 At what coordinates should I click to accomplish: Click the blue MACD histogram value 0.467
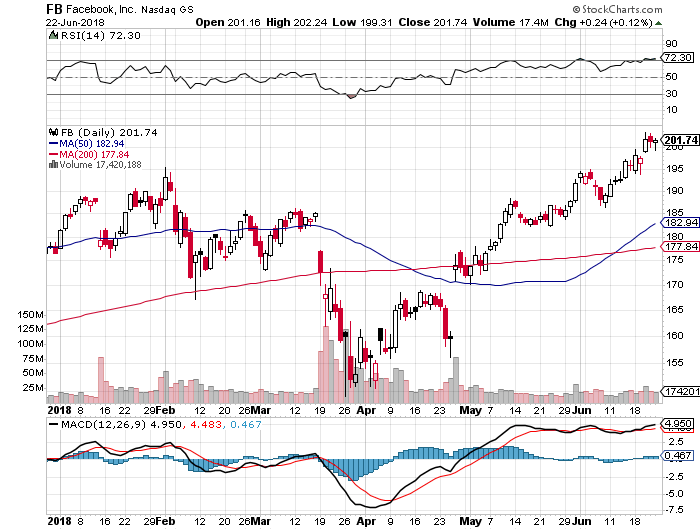click(x=246, y=425)
